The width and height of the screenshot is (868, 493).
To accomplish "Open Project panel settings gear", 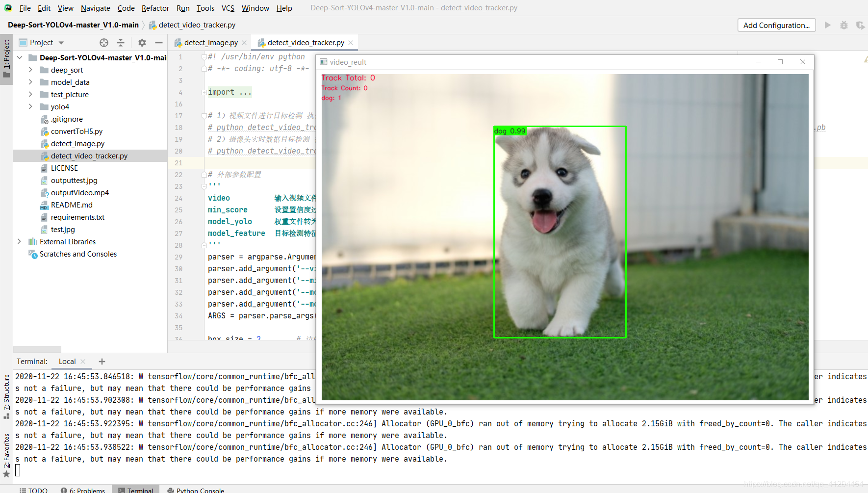I will click(x=142, y=43).
